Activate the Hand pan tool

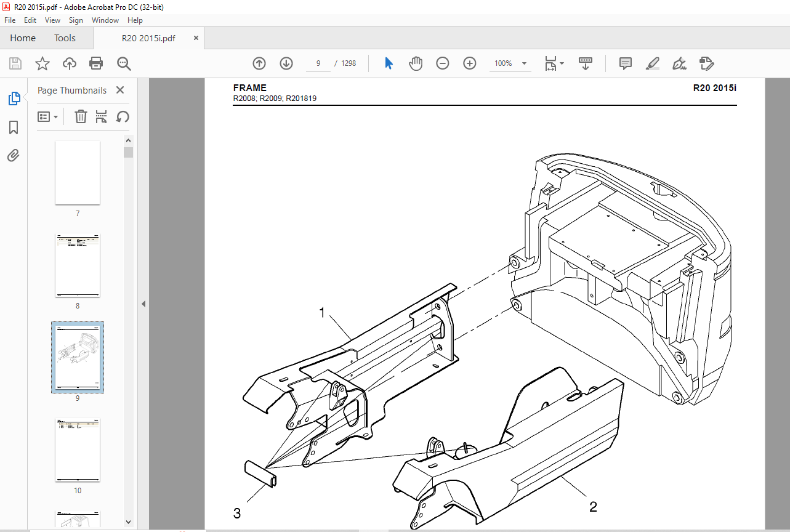pos(416,63)
